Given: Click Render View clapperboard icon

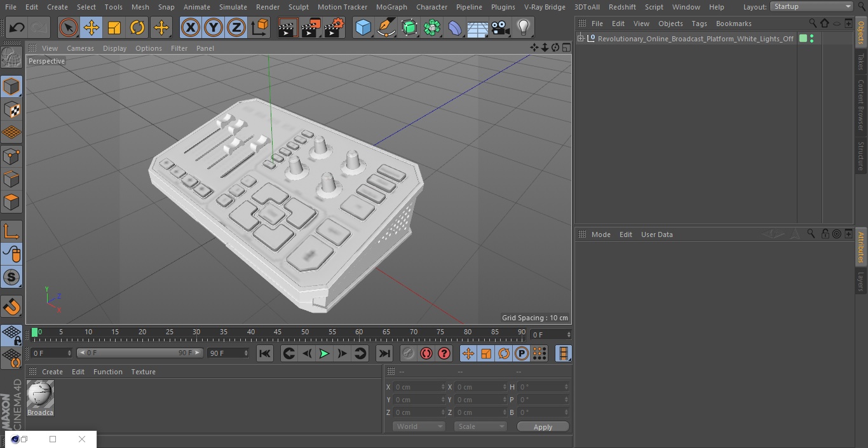Looking at the screenshot, I should [x=288, y=27].
